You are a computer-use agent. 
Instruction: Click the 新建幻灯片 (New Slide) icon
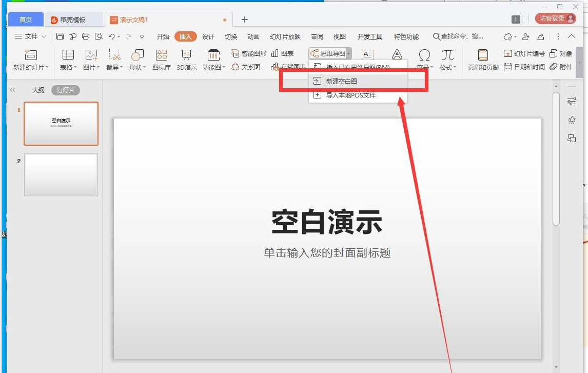click(x=31, y=55)
